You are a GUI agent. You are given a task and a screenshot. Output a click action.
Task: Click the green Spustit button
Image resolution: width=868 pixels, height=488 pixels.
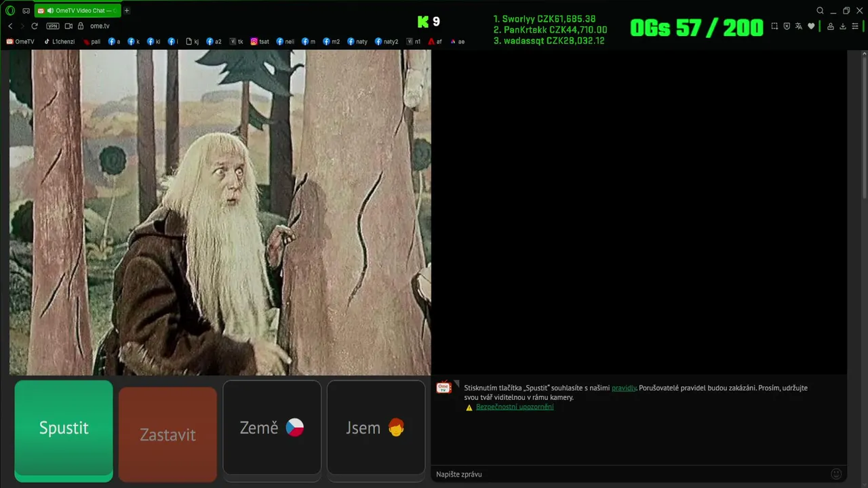click(x=64, y=431)
